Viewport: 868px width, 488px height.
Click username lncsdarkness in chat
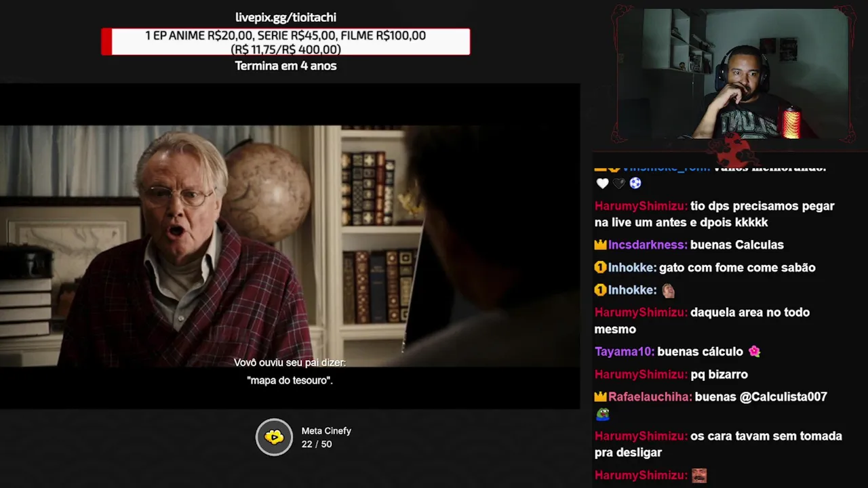tap(648, 245)
